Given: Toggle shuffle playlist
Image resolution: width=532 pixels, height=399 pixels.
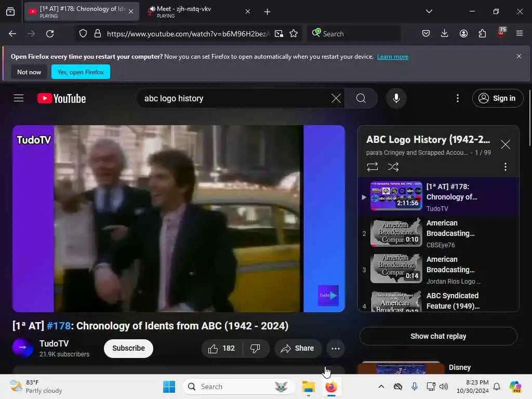Looking at the screenshot, I should pos(393,167).
